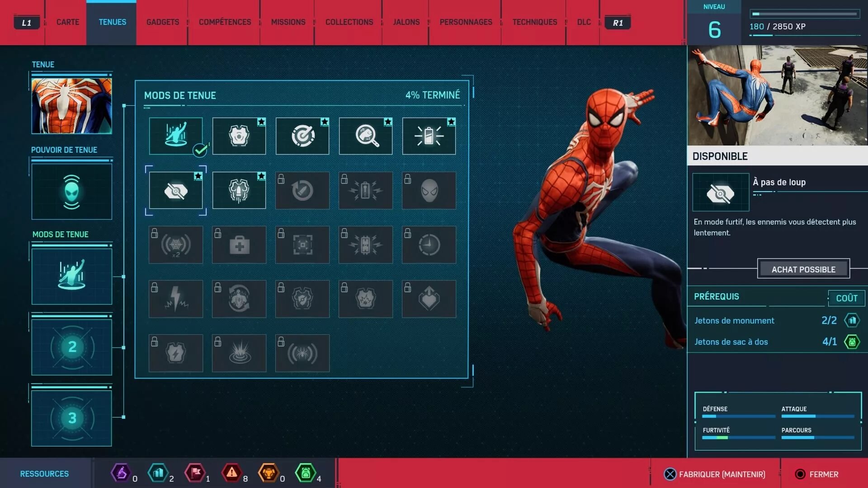Click the current suit thumbnail
868x488 pixels.
71,106
